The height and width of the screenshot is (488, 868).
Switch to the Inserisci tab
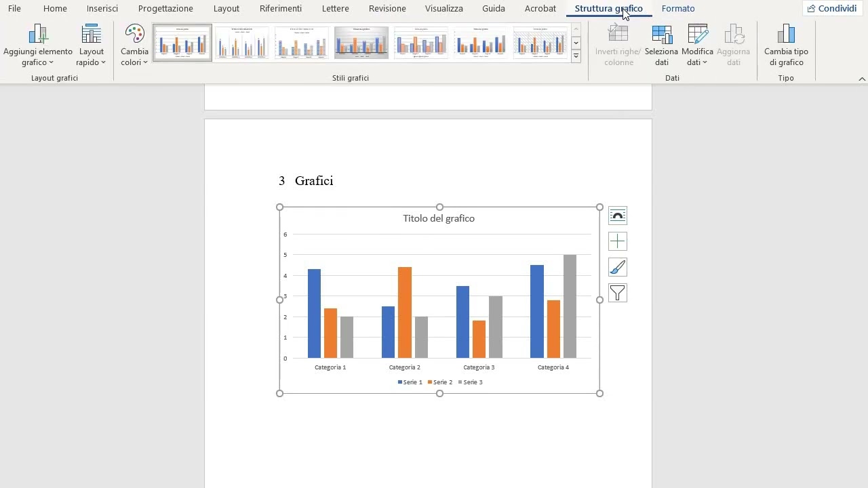pos(102,9)
